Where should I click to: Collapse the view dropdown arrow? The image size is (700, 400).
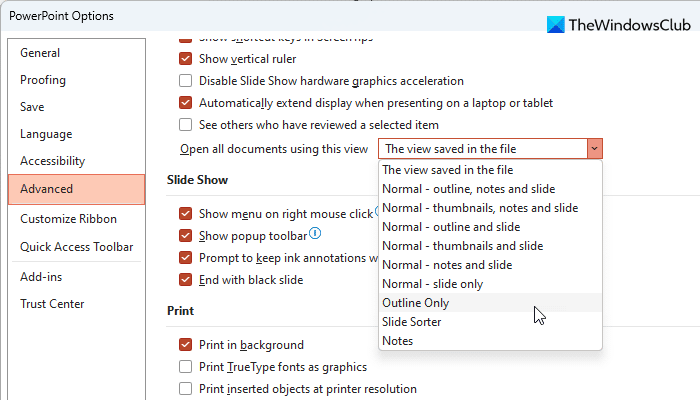click(595, 149)
